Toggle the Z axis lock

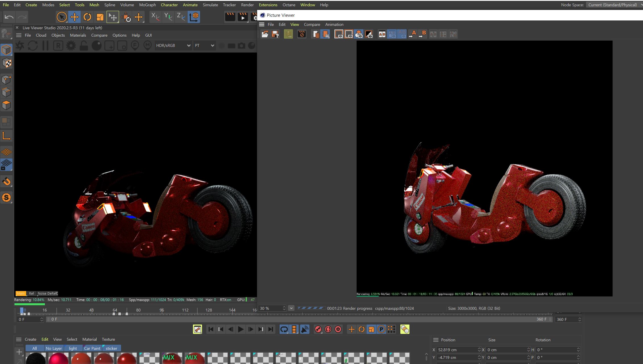point(181,17)
